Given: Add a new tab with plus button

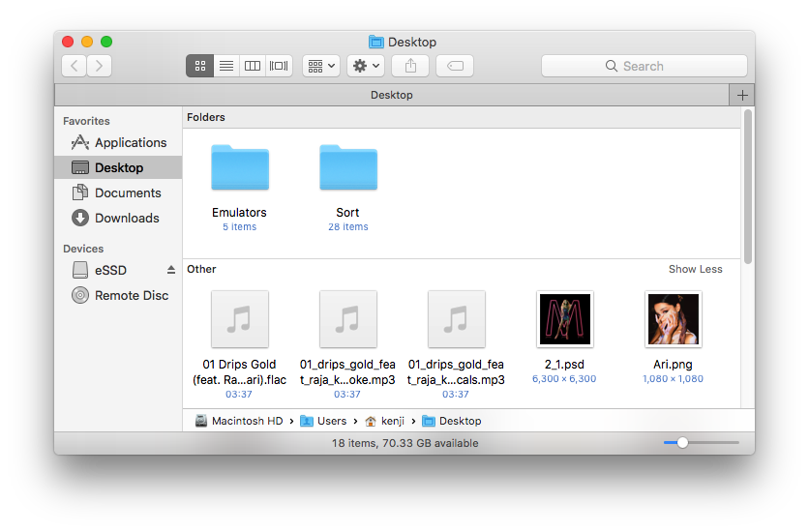Looking at the screenshot, I should [x=742, y=96].
